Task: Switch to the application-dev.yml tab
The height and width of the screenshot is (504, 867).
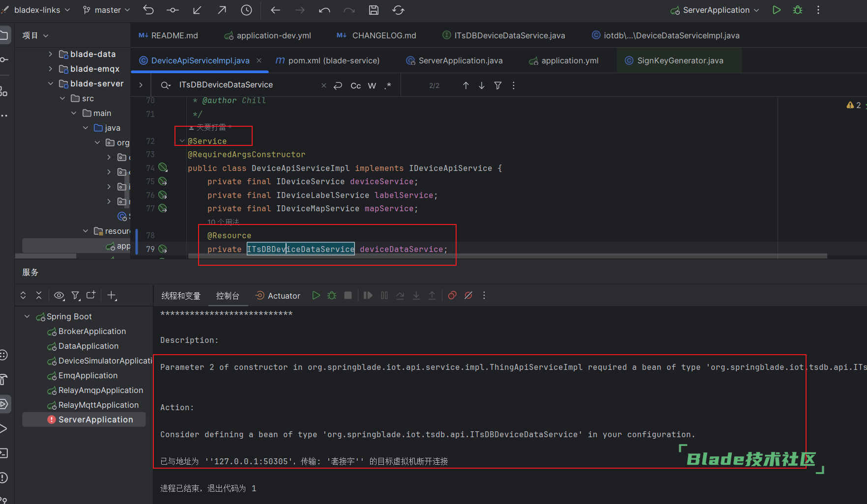Action: pyautogui.click(x=268, y=35)
